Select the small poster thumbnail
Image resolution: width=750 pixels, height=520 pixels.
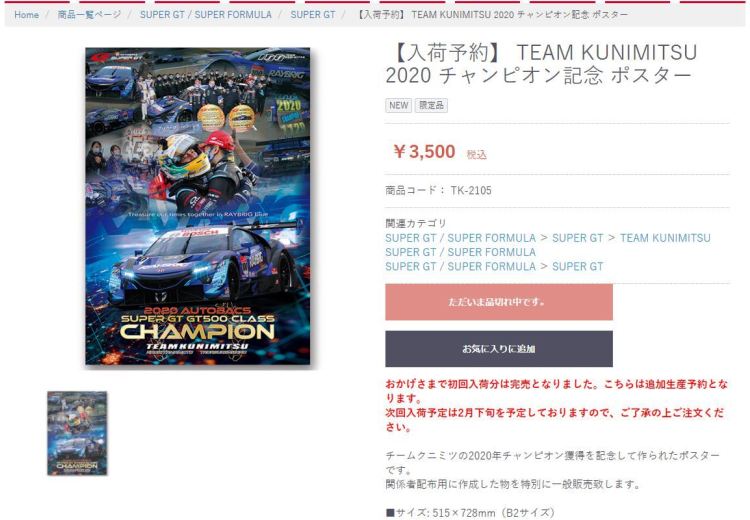coord(77,433)
